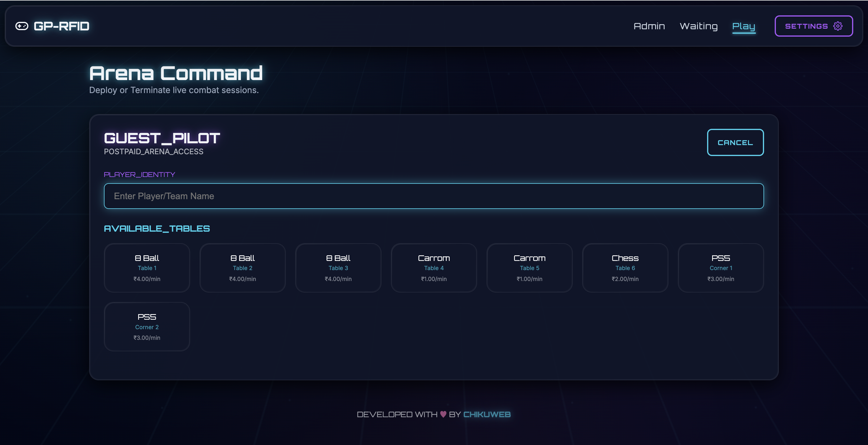Select 8 Ball Table 1 card

coord(147,268)
